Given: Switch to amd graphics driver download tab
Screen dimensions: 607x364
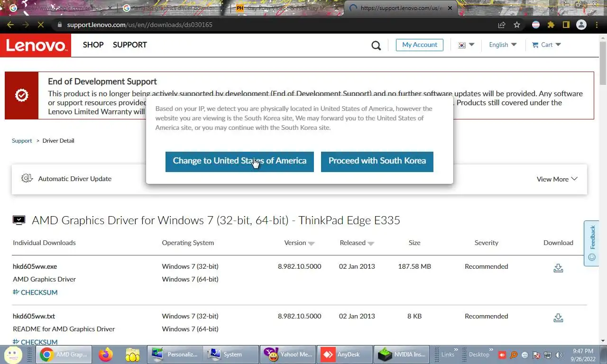Looking at the screenshot, I should click(173, 8).
